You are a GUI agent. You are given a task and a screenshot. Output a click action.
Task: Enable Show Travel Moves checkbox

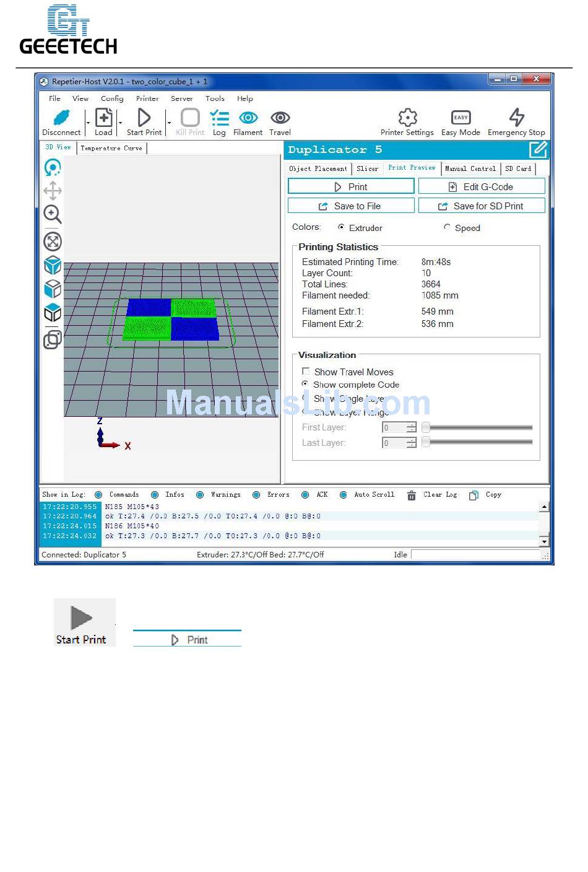point(306,372)
